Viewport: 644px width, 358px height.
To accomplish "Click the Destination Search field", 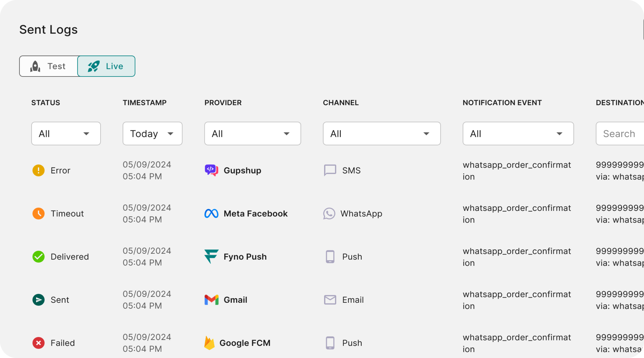I will (x=620, y=134).
